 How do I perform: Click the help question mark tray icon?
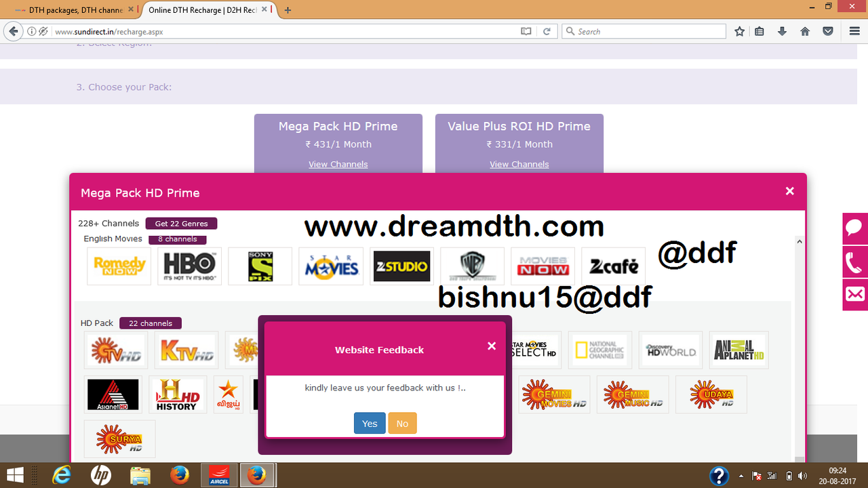click(719, 476)
